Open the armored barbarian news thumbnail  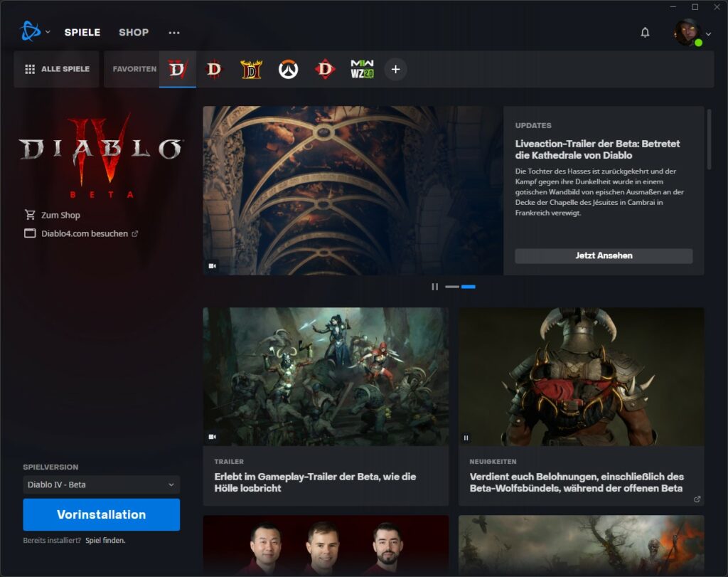[582, 376]
